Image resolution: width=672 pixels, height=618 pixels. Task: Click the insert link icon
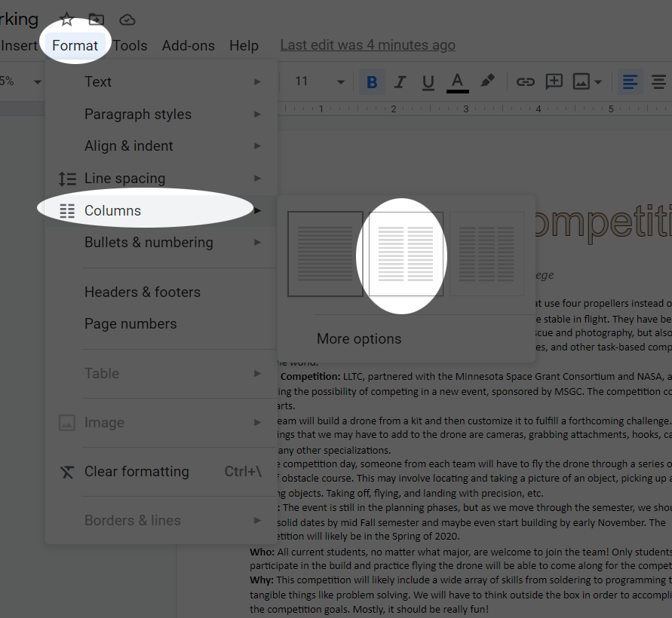pyautogui.click(x=525, y=81)
